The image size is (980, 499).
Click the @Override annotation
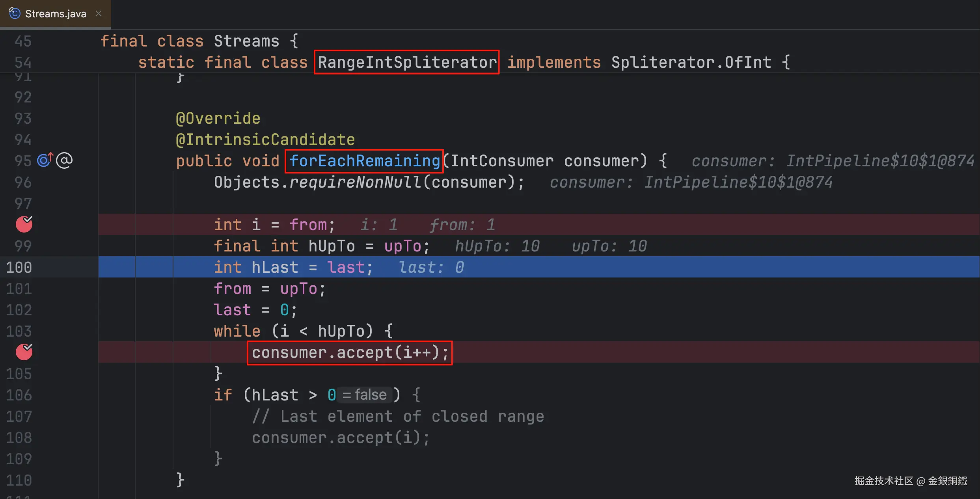point(218,118)
